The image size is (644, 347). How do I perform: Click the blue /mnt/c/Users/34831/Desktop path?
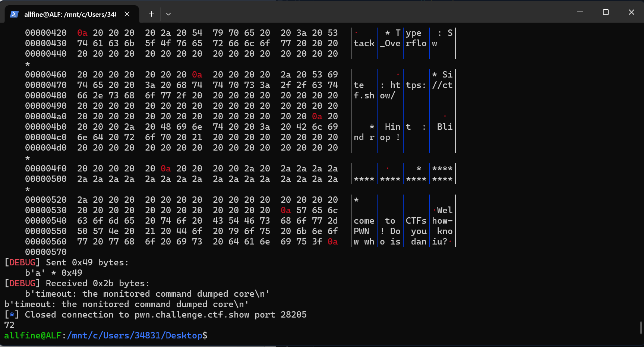pos(135,335)
